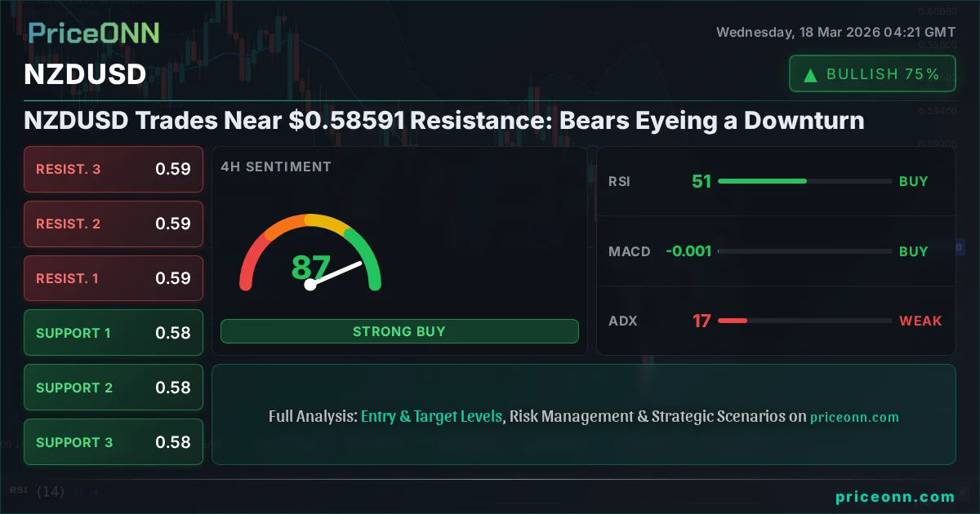
Task: Select the SUPPORT 3 level row
Action: [114, 442]
